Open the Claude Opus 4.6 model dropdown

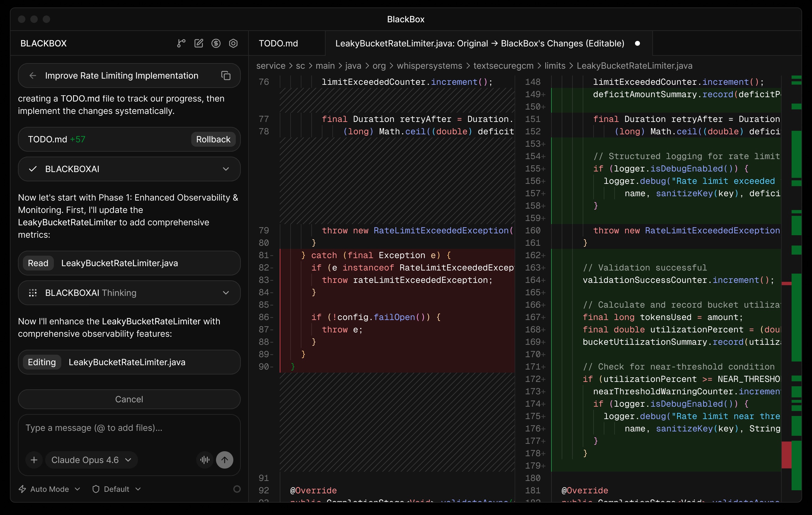tap(91, 460)
